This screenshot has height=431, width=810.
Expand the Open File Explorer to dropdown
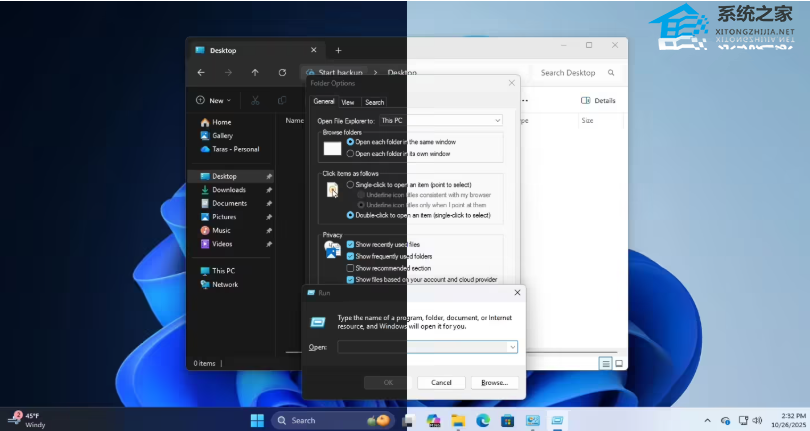pos(497,121)
